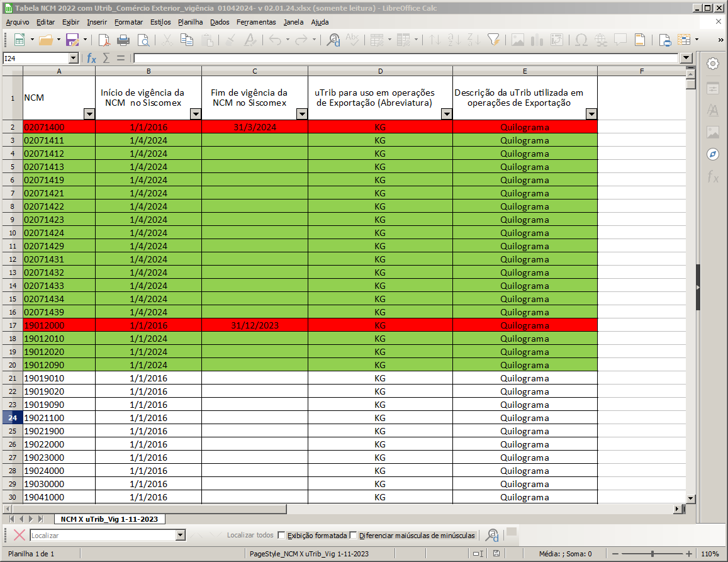The height and width of the screenshot is (562, 728).
Task: Click the Redo arrow
Action: [301, 40]
